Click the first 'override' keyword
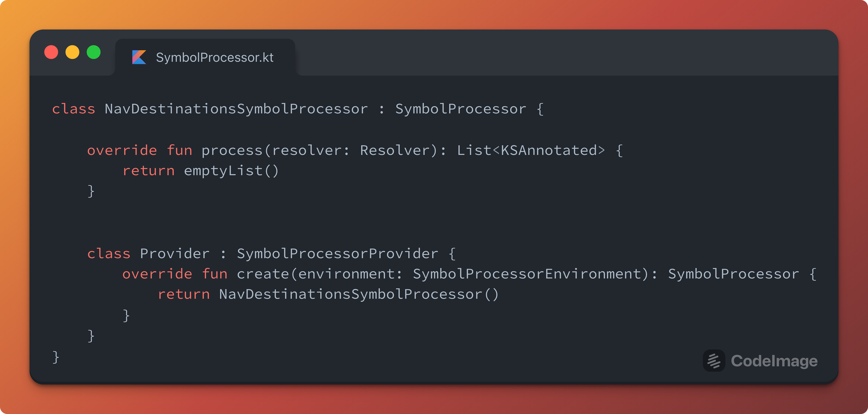The image size is (868, 414). pyautogui.click(x=122, y=150)
